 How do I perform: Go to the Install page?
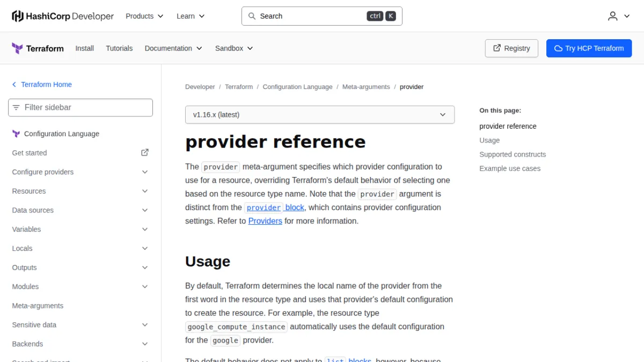pyautogui.click(x=85, y=48)
